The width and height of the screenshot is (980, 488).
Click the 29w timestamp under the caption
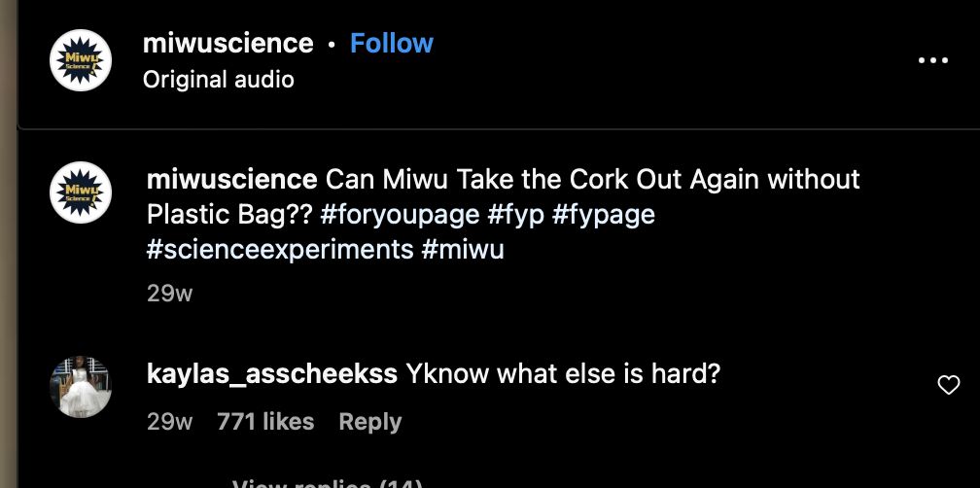[x=169, y=293]
